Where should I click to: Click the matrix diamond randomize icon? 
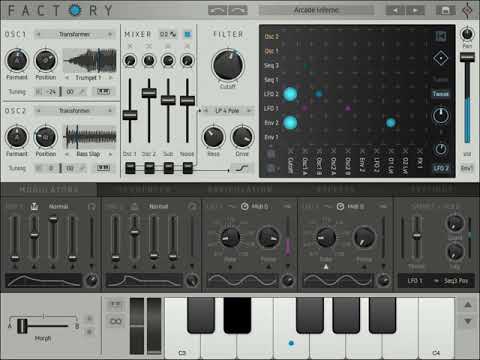point(441,58)
